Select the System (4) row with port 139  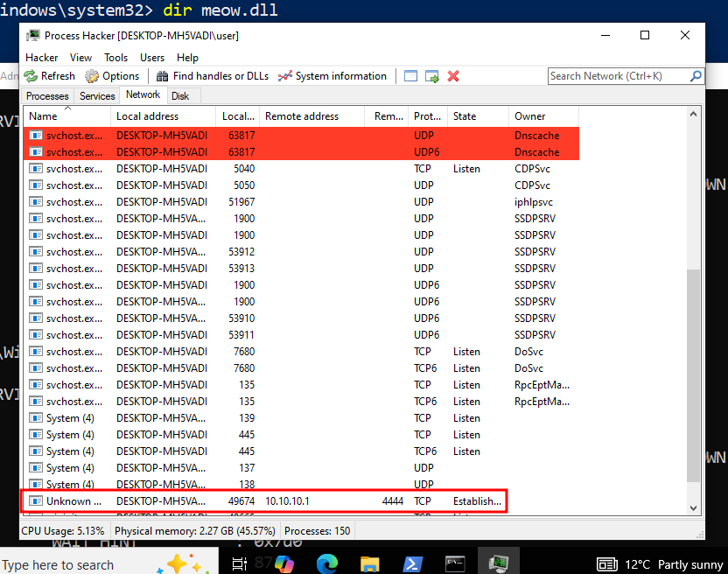[x=301, y=418]
